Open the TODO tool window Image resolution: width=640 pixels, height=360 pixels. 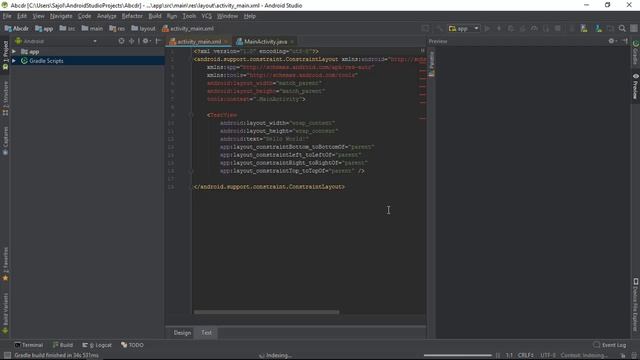(132, 345)
